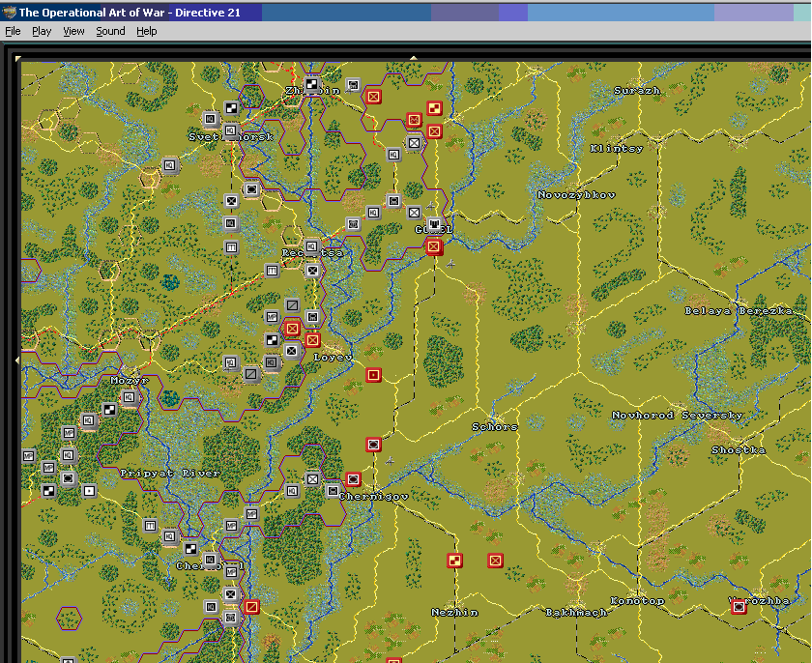Click the Klintsy town label
Screen dimensions: 812x663
click(x=617, y=149)
